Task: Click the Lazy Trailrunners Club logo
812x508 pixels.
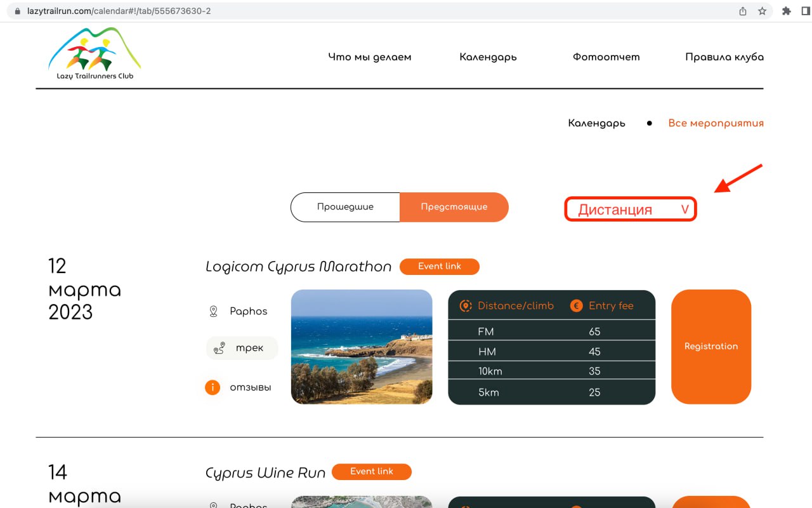Action: coord(95,54)
